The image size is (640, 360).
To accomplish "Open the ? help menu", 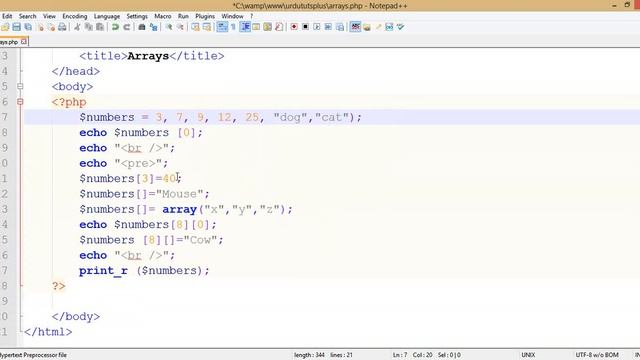I will 251,16.
